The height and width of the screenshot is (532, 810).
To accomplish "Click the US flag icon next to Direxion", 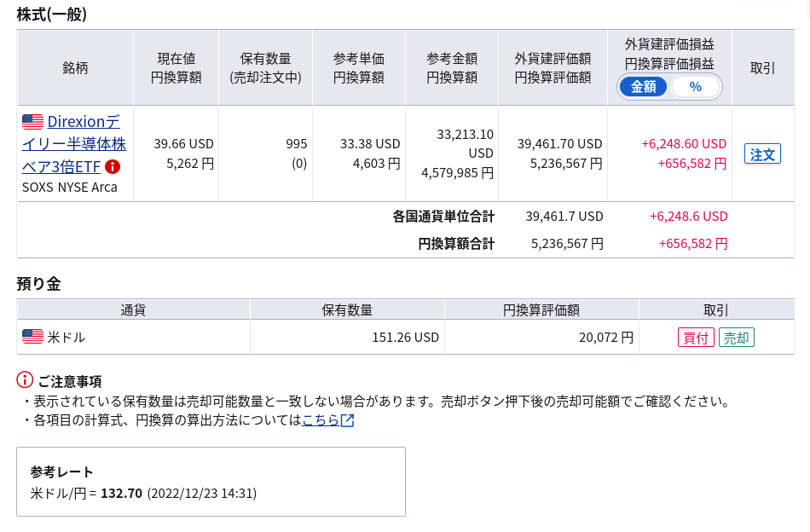I will click(32, 122).
